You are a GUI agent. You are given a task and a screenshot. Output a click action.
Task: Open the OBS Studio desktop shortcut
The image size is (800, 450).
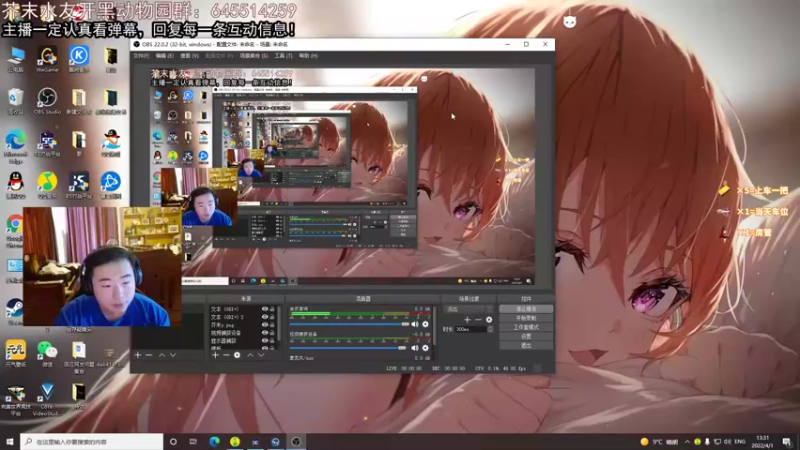click(x=47, y=101)
